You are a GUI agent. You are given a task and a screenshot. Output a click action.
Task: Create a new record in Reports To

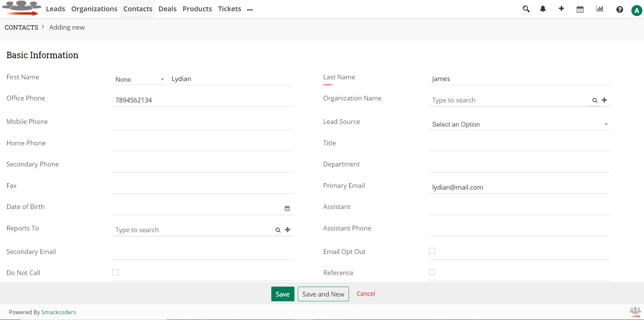coord(288,229)
